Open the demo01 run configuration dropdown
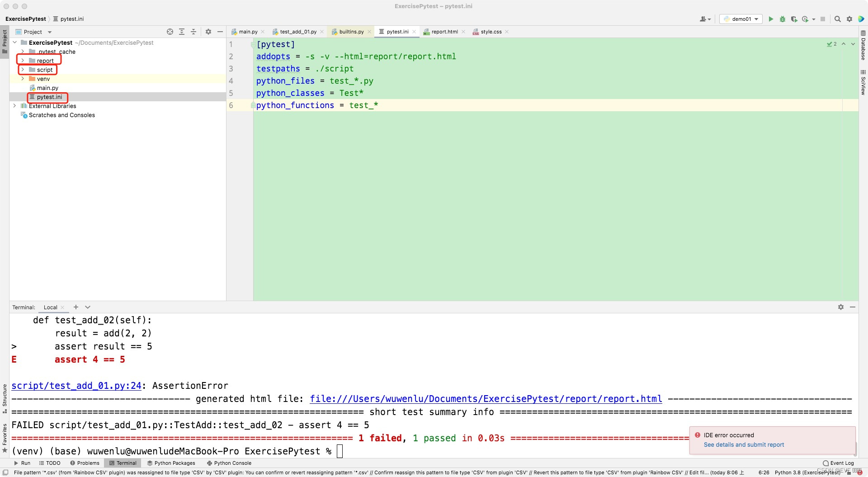Image resolution: width=868 pixels, height=477 pixels. click(x=741, y=19)
